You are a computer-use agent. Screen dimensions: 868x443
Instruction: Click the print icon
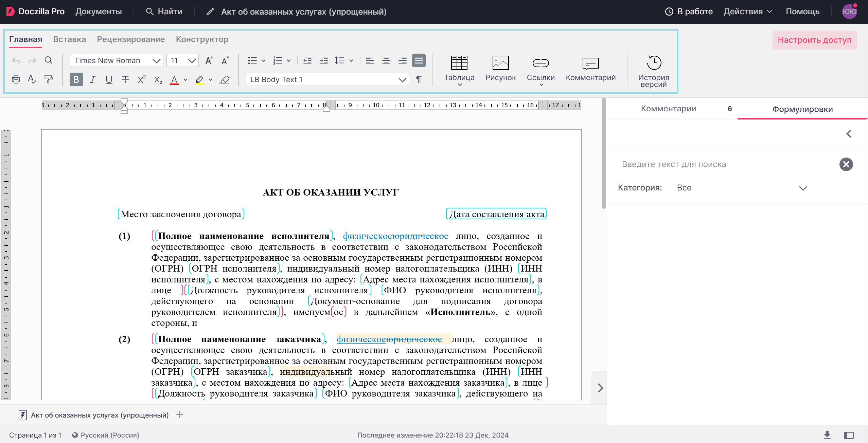(x=16, y=79)
